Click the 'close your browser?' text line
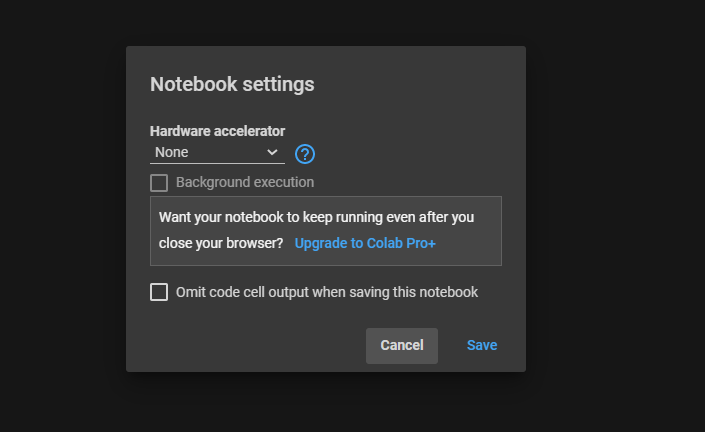 pyautogui.click(x=221, y=243)
